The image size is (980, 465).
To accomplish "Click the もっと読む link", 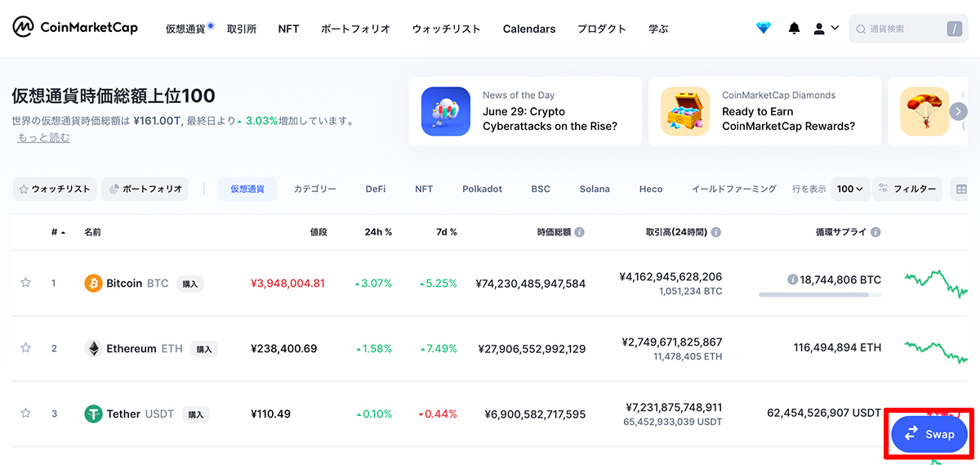I will [x=44, y=137].
